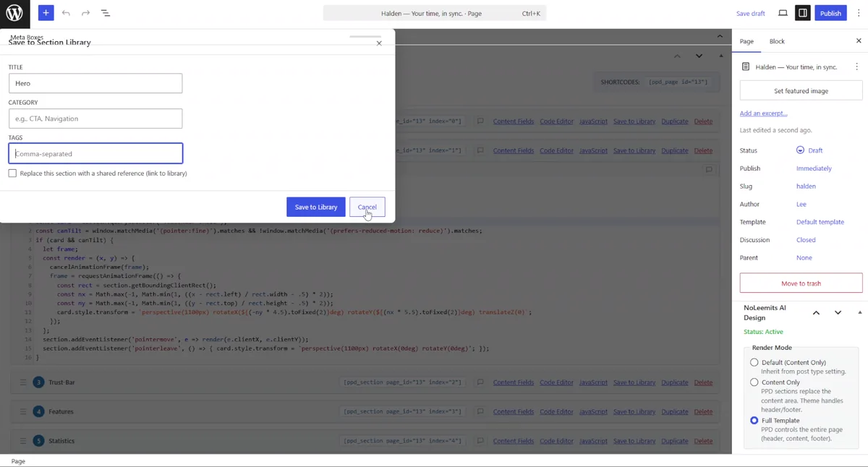Change the Publish date from Immediately
The width and height of the screenshot is (868, 467).
(x=814, y=168)
